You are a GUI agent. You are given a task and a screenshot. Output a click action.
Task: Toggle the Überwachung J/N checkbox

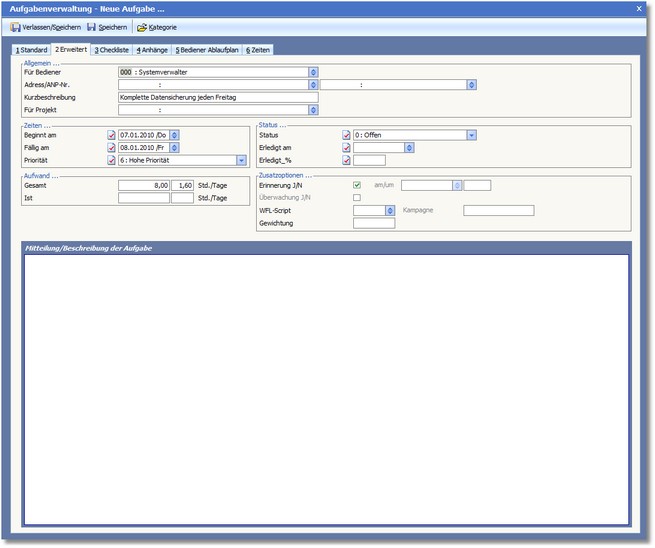click(358, 198)
